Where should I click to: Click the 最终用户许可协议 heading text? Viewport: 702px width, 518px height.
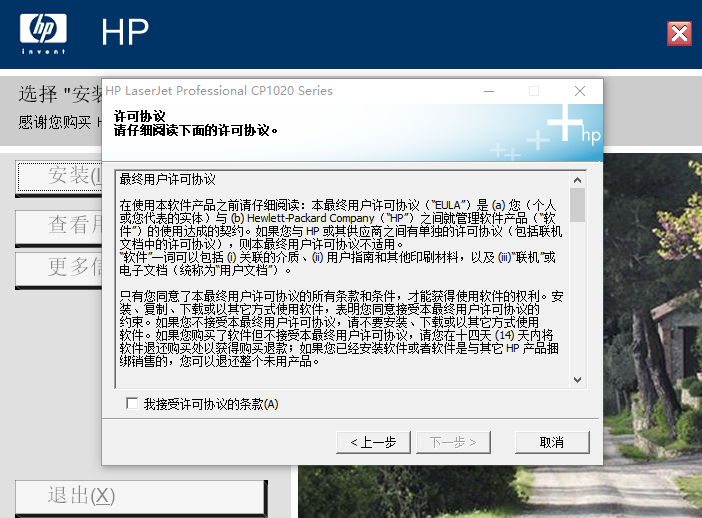(167, 180)
